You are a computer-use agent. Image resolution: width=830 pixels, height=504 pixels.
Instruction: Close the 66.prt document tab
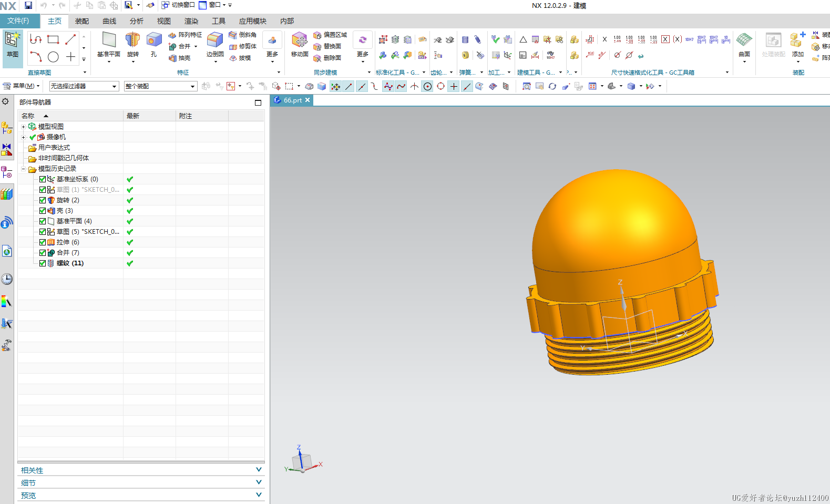point(308,100)
